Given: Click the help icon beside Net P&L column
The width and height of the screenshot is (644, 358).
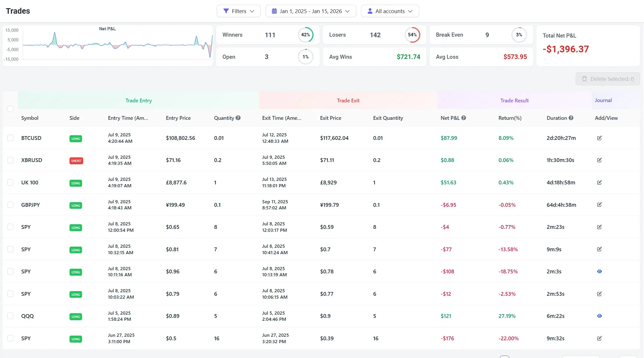Looking at the screenshot, I should [x=463, y=118].
